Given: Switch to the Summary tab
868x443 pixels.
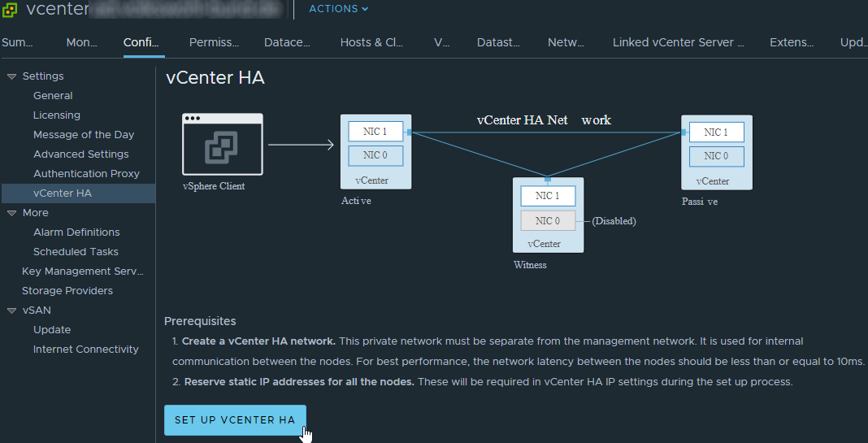Looking at the screenshot, I should point(17,42).
